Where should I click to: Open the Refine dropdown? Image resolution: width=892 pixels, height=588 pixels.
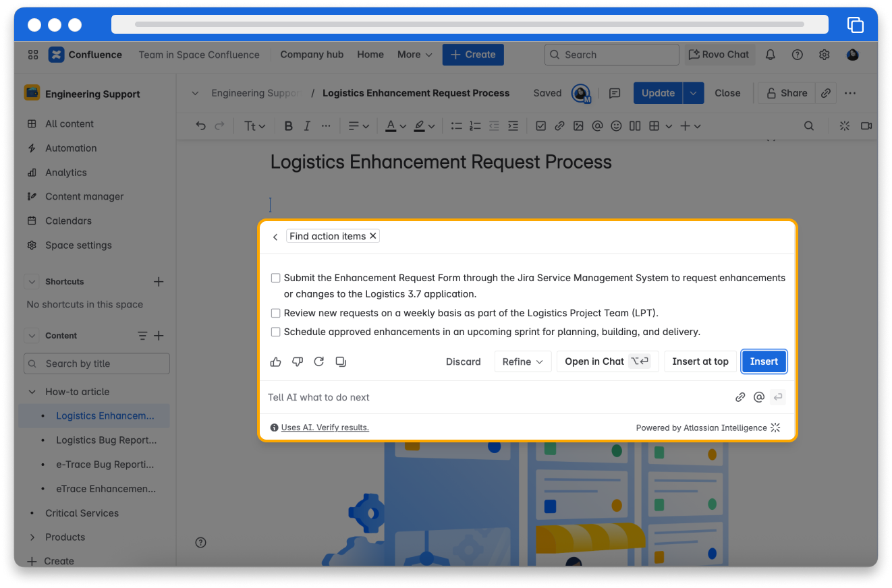523,361
